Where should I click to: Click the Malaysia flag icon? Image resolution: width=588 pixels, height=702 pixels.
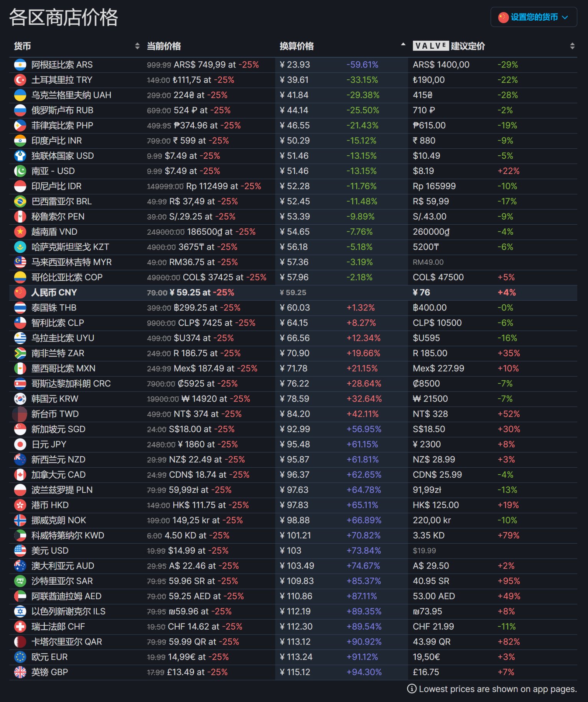(x=20, y=262)
